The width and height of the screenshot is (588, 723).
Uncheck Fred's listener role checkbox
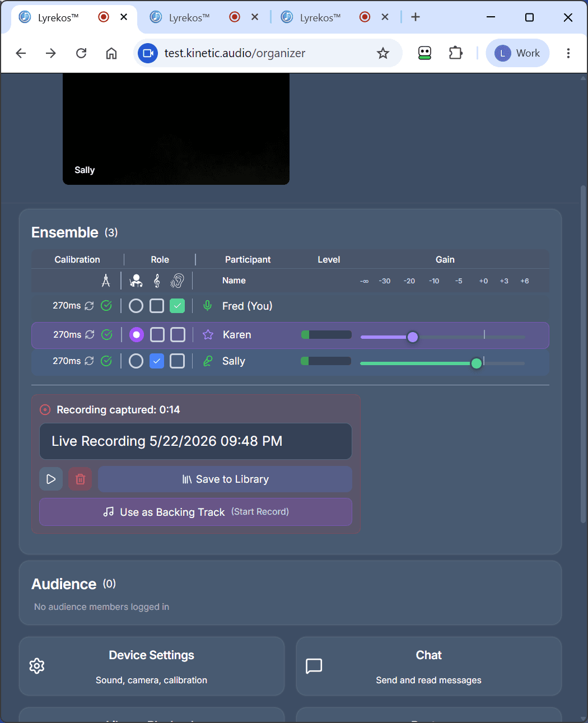177,306
